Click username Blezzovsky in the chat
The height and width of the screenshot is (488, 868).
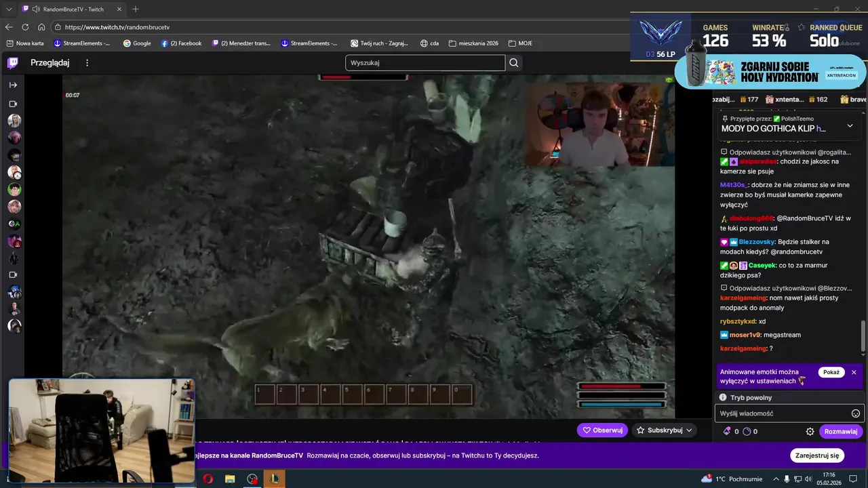[x=757, y=242]
